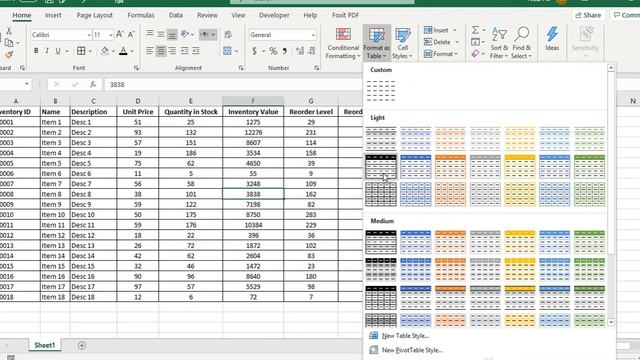Viewport: 640px width, 360px height.
Task: Open Find & Select menu
Action: [521, 43]
